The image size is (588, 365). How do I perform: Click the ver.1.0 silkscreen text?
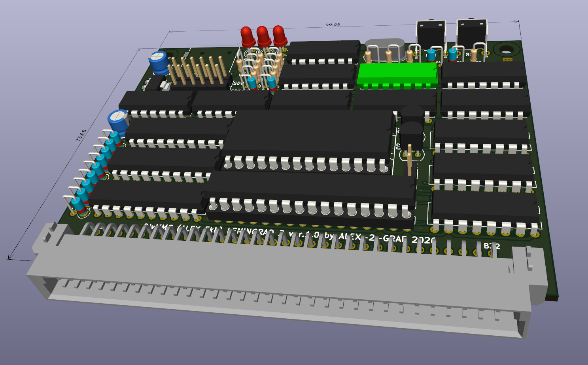point(304,234)
